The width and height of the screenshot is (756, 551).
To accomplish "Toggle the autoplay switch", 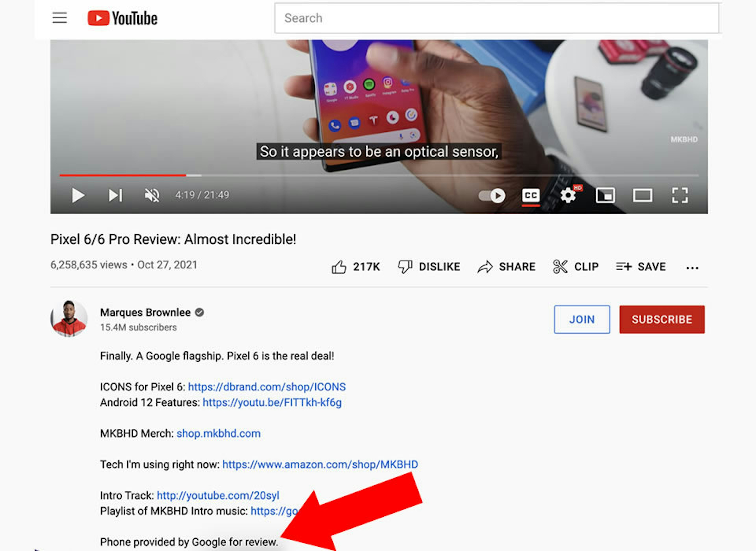I will point(492,196).
